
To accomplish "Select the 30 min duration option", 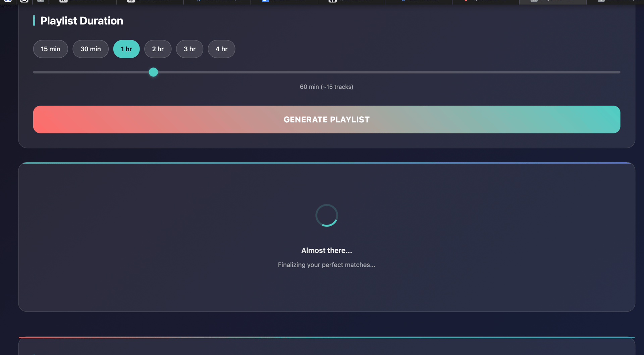I will [90, 49].
